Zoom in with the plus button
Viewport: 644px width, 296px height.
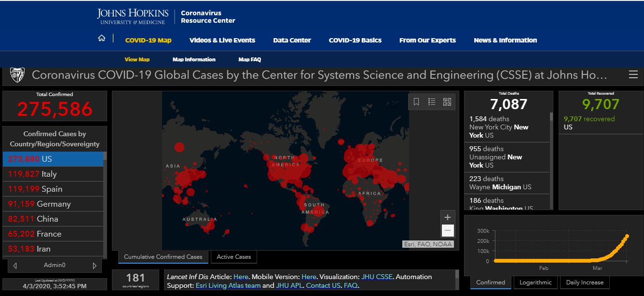[448, 217]
